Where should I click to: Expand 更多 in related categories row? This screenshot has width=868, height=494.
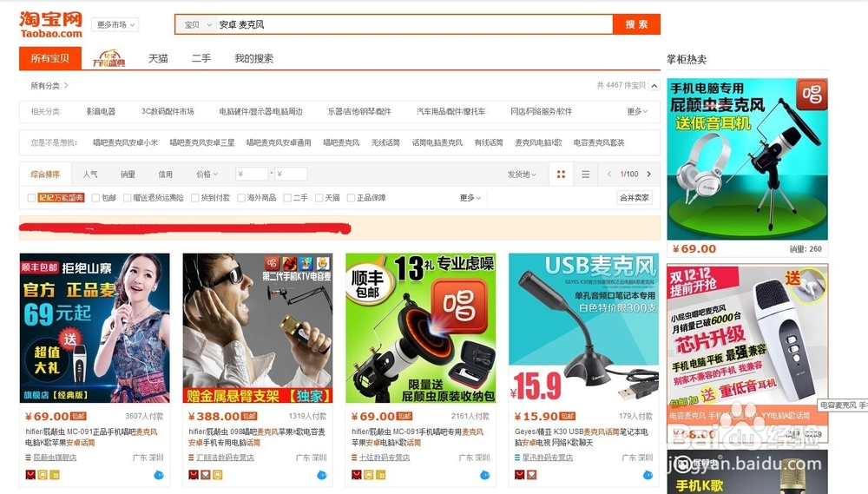click(x=637, y=111)
